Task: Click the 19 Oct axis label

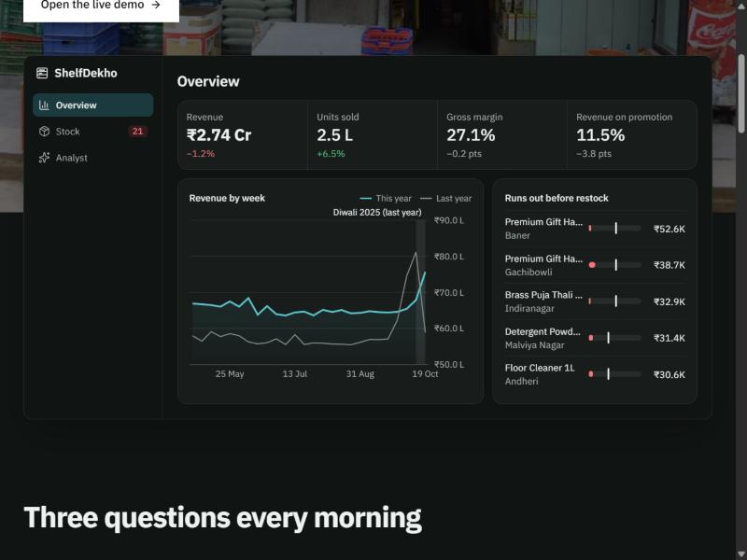Action: pos(425,374)
